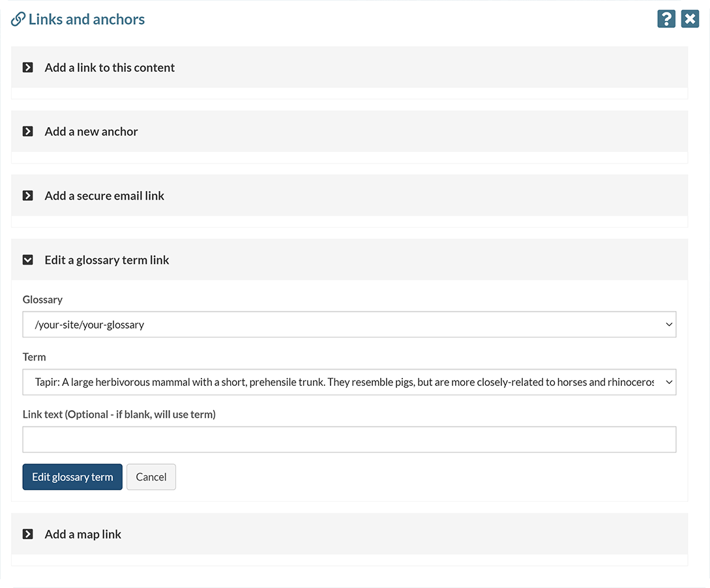Screen dimensions: 710x588
Task: Expand the Add a map link section
Action: pyautogui.click(x=83, y=534)
